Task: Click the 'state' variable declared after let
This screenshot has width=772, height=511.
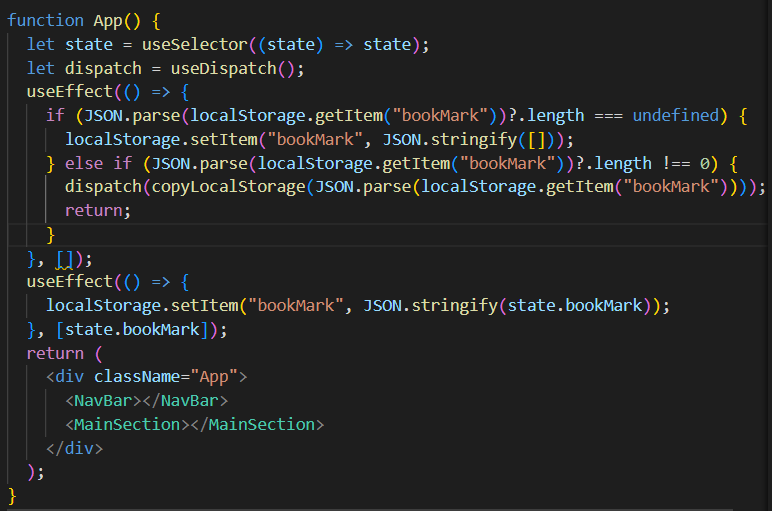Action: coord(89,44)
